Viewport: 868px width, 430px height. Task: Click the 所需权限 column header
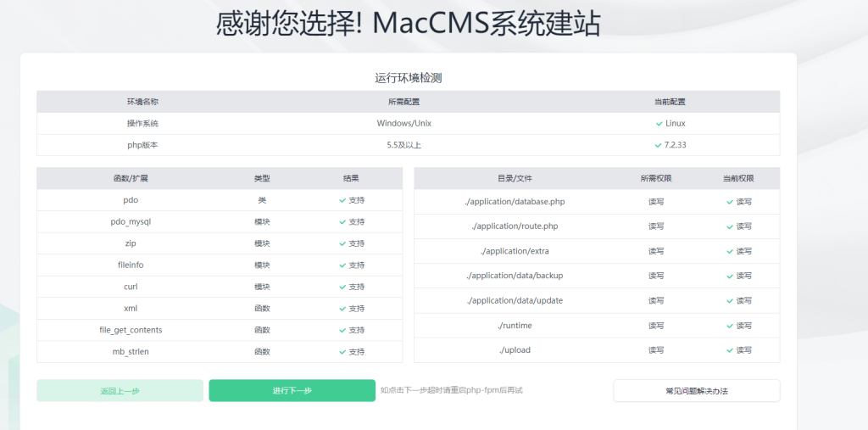656,178
